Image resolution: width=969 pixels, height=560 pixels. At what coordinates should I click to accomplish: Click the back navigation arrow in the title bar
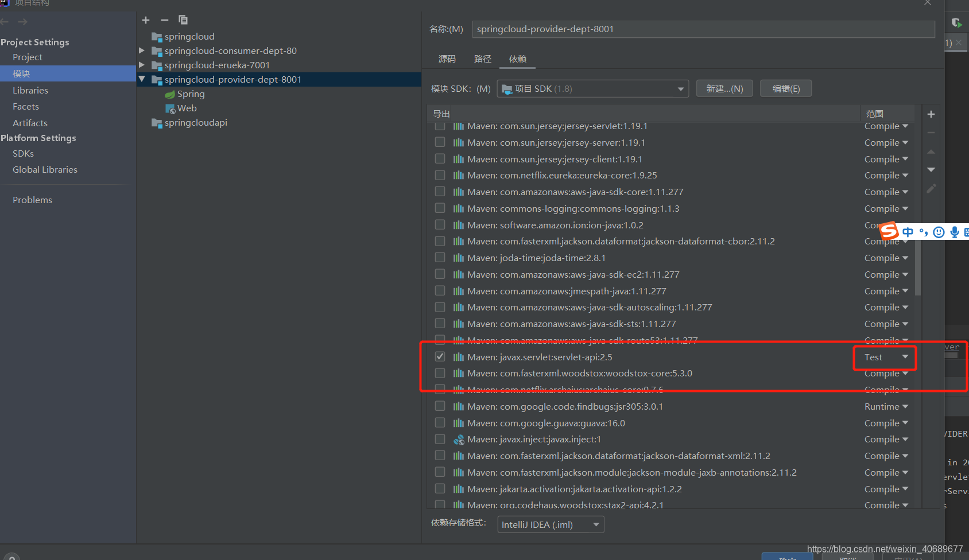[5, 21]
